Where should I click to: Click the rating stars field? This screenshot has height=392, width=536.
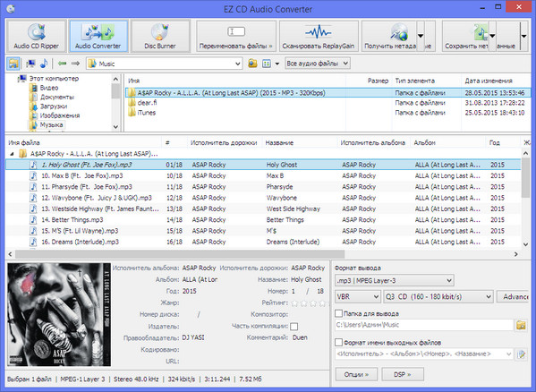(309, 303)
